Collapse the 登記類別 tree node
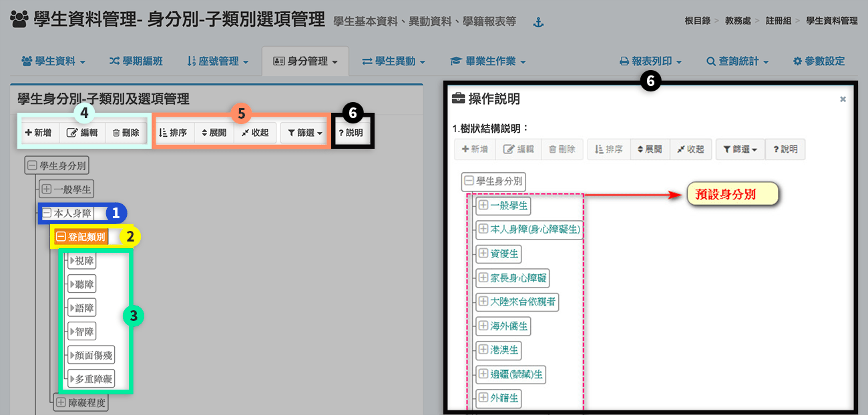 point(61,237)
